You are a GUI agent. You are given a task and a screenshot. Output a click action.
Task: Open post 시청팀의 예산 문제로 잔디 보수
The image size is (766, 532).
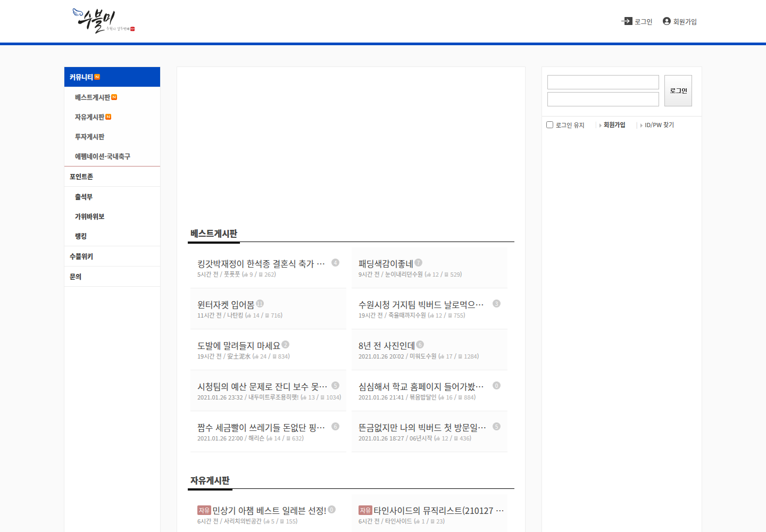coord(262,387)
